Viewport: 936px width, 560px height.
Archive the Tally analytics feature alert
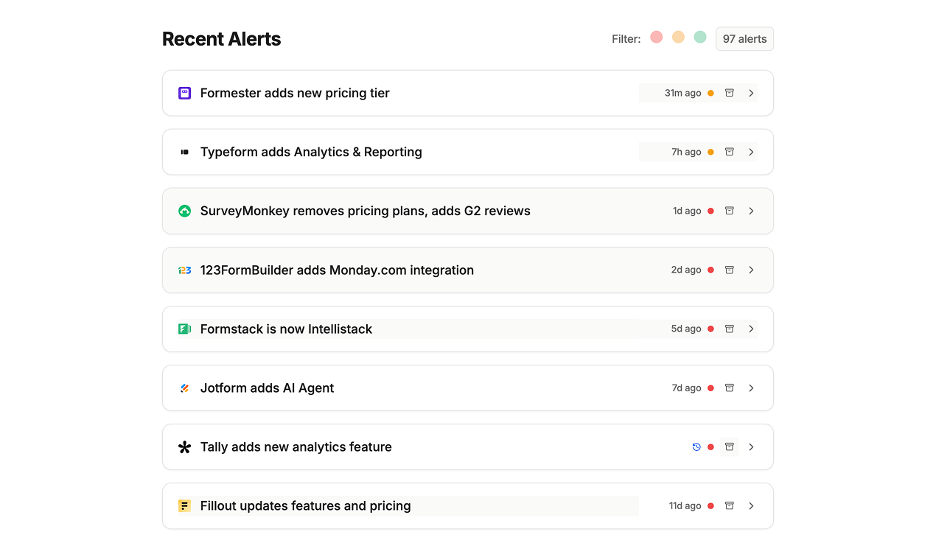[730, 447]
